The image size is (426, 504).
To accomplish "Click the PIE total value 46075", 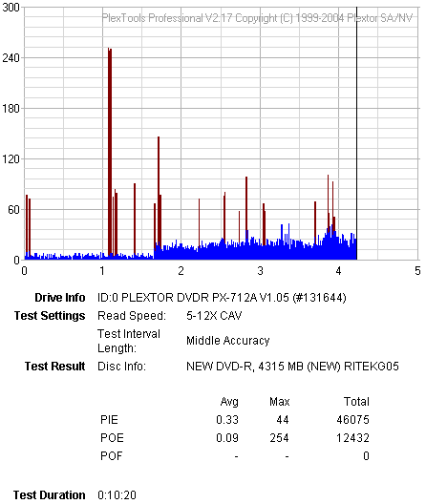I will 353,420.
